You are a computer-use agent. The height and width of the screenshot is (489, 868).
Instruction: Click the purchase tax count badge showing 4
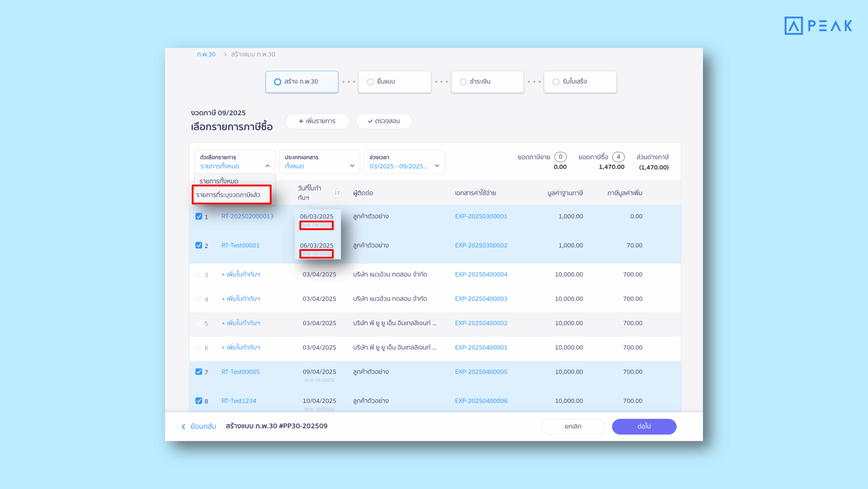pos(618,157)
